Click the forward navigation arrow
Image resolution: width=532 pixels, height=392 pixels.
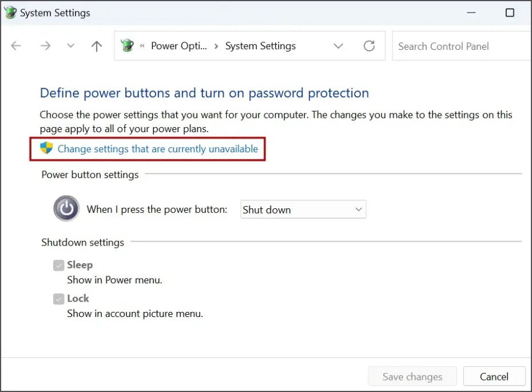coord(44,46)
